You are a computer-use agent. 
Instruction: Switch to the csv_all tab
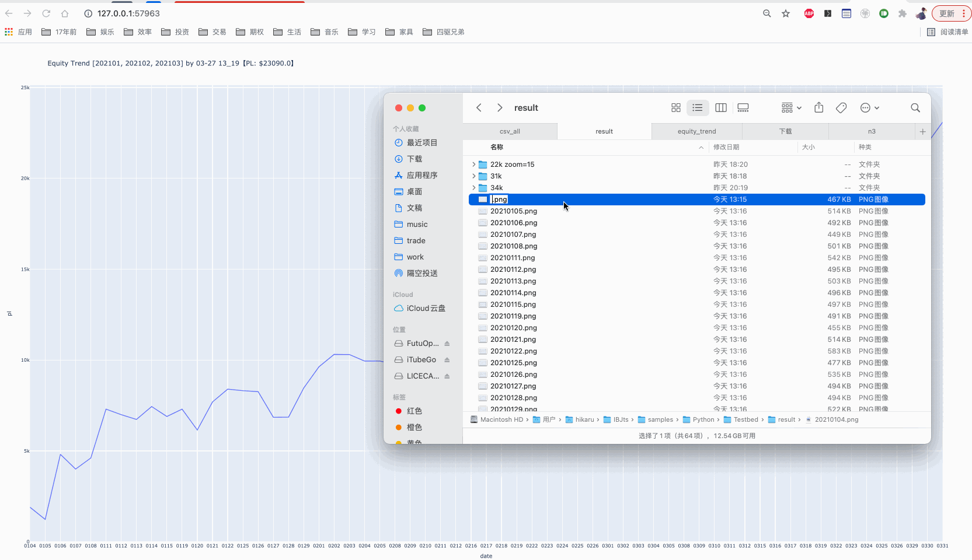pos(510,132)
